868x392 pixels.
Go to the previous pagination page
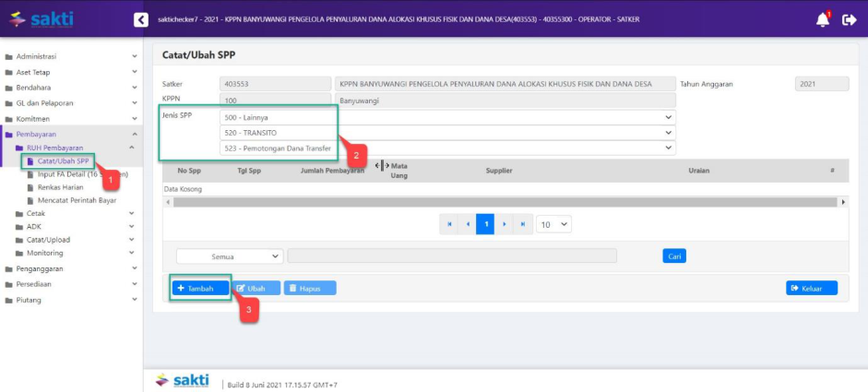[x=468, y=224]
